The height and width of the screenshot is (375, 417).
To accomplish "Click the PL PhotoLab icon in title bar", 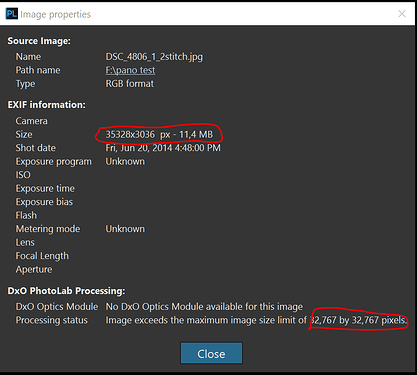I will click(12, 14).
